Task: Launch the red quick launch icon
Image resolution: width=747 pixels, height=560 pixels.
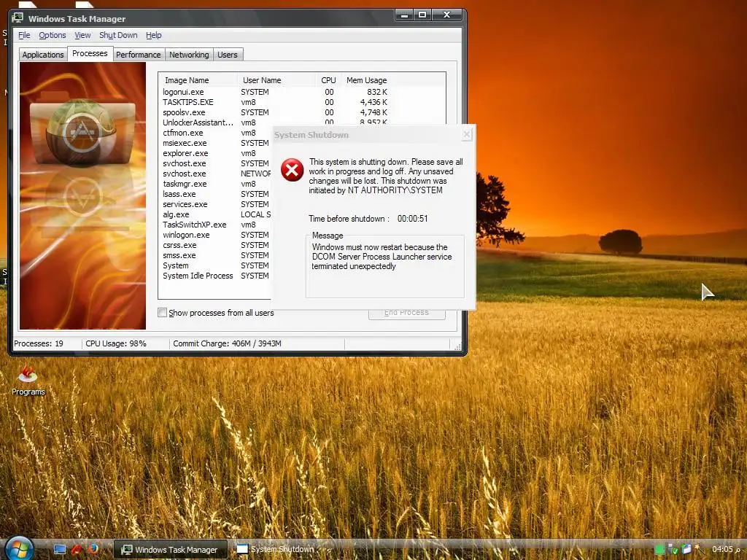Action: coord(76,549)
